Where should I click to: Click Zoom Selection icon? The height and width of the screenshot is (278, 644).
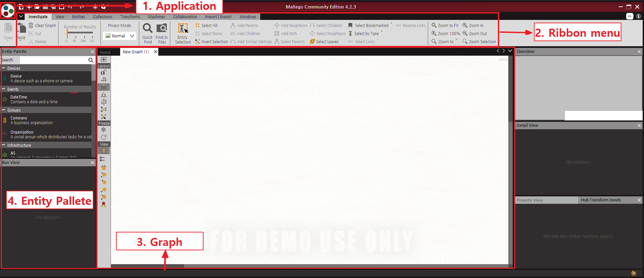465,41
